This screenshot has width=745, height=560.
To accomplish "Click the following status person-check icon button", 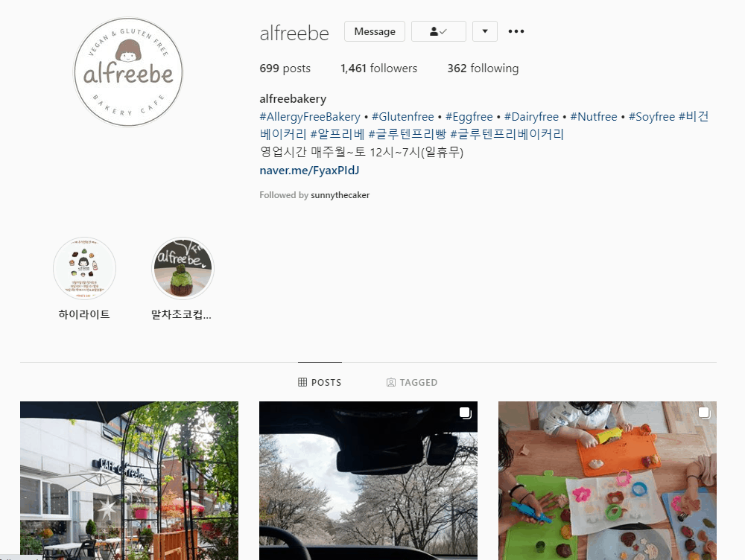I will pos(438,31).
